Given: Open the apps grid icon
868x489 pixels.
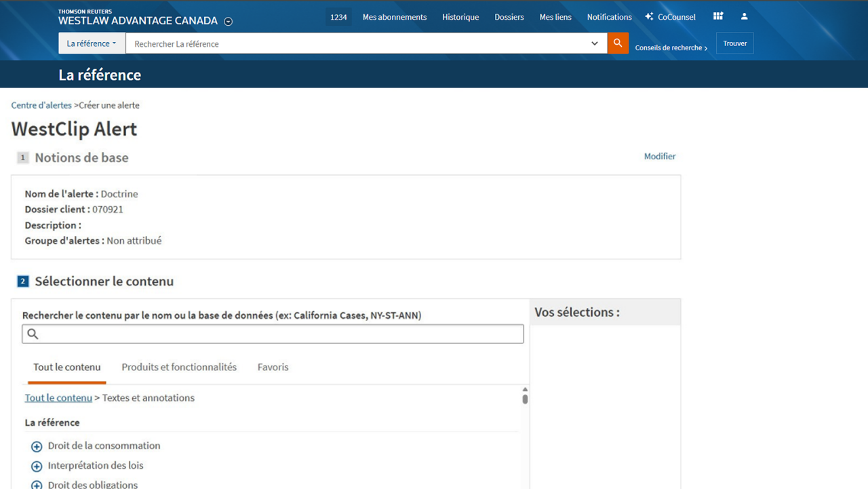Looking at the screenshot, I should (718, 16).
